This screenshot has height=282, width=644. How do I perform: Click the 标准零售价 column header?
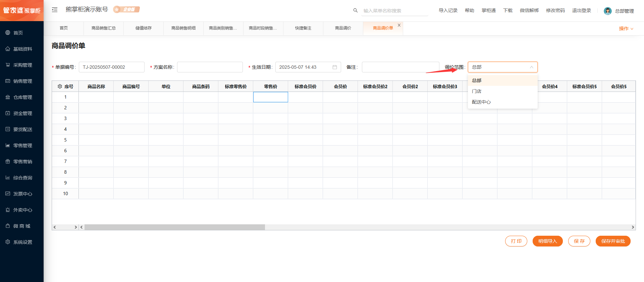click(236, 86)
